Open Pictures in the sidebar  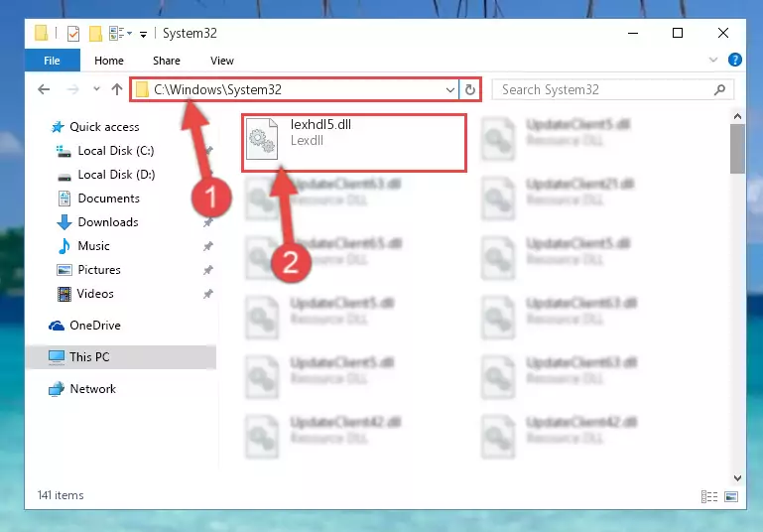(x=99, y=270)
